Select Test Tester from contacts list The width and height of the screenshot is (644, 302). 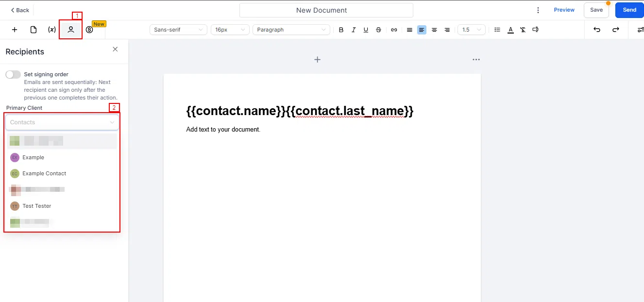[x=62, y=206]
